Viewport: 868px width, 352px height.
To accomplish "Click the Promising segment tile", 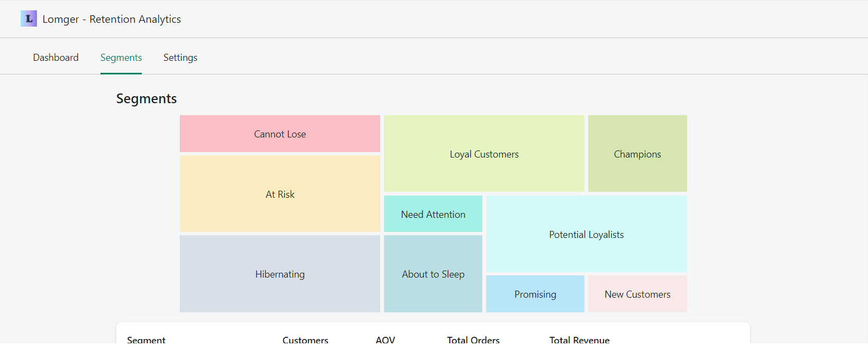I will coord(535,294).
